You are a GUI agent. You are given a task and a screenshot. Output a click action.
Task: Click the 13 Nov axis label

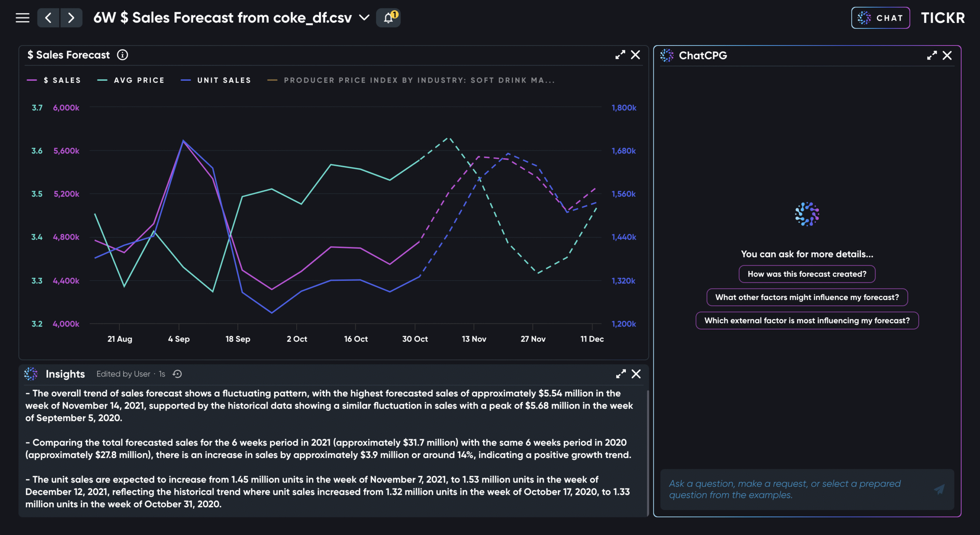474,339
